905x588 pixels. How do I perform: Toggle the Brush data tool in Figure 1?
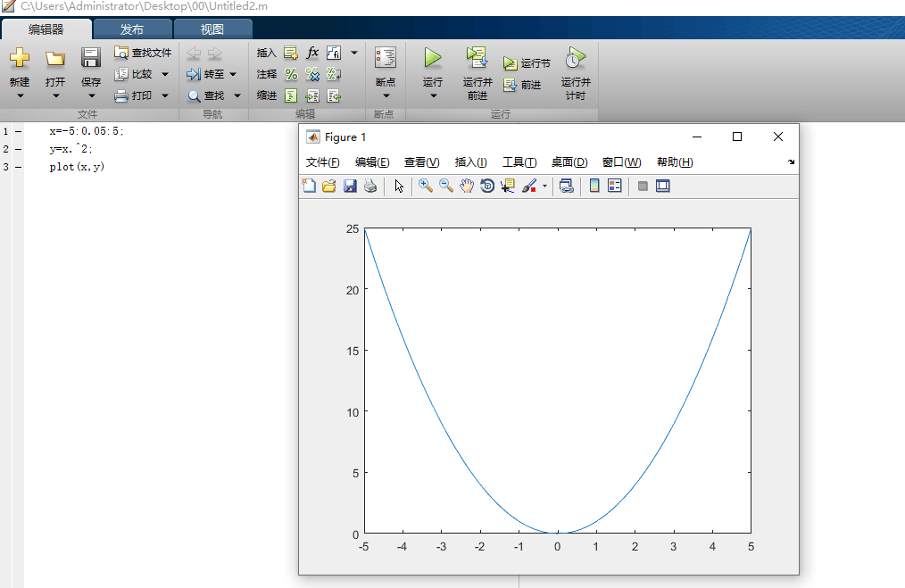[529, 186]
